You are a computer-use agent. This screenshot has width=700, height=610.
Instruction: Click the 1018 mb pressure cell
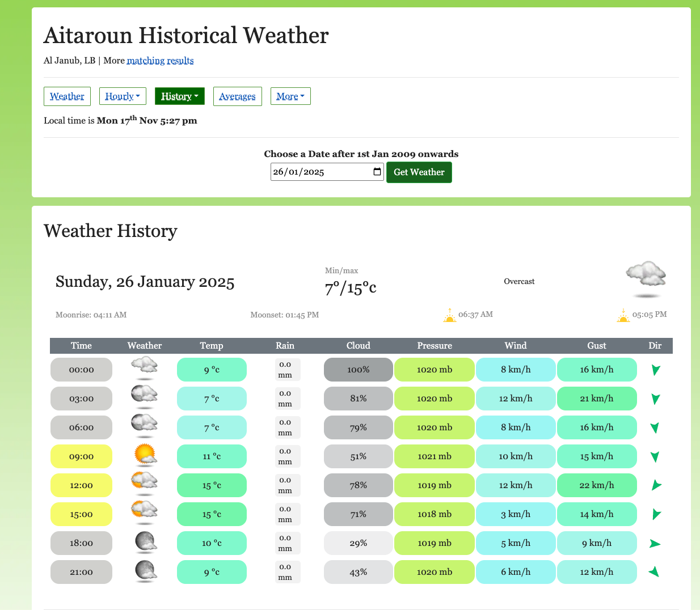(435, 514)
